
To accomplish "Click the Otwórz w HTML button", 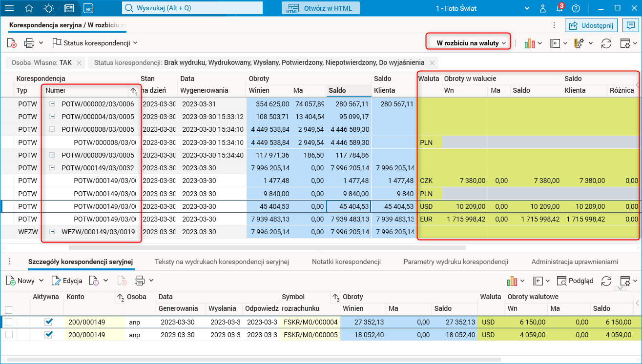I will 320,8.
